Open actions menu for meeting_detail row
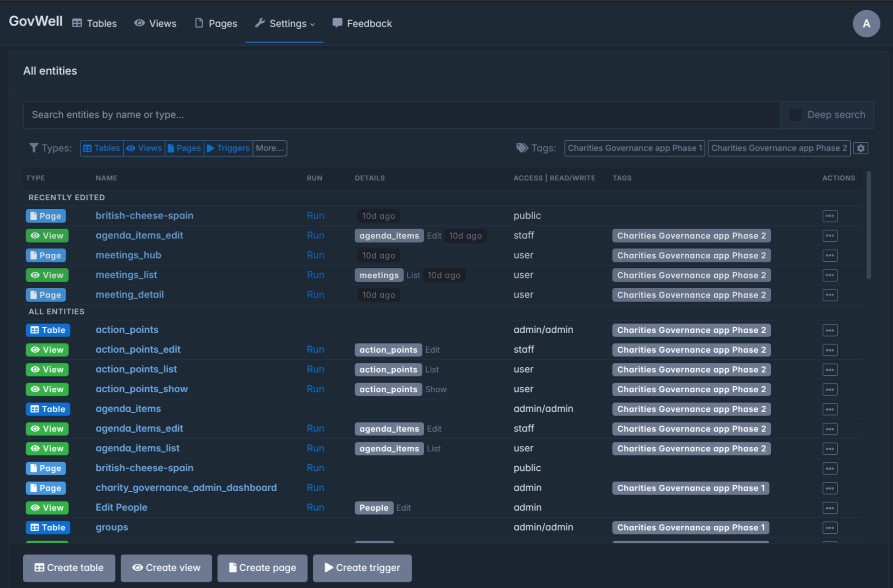Image resolution: width=893 pixels, height=588 pixels. coord(830,295)
